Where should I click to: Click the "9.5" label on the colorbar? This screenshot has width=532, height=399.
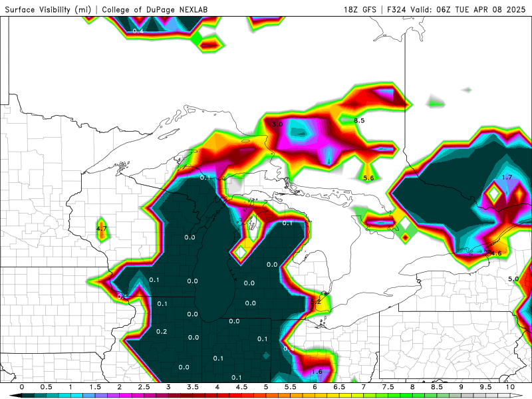point(485,387)
